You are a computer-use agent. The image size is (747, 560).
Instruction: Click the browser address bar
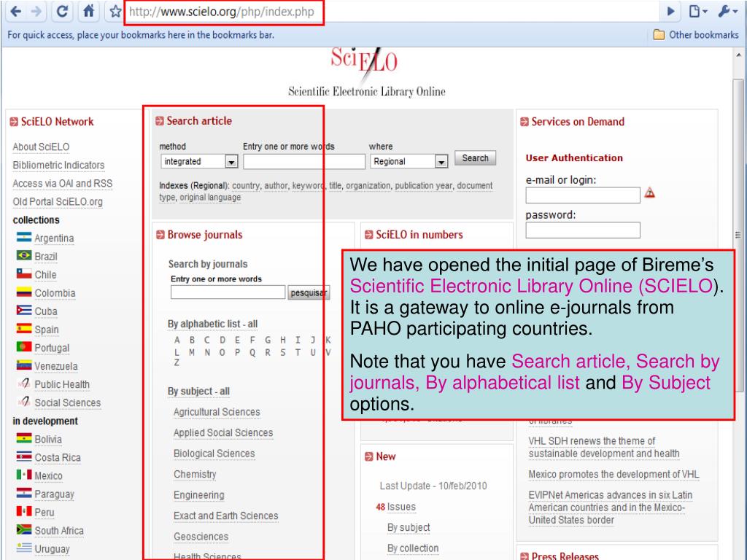coord(391,12)
